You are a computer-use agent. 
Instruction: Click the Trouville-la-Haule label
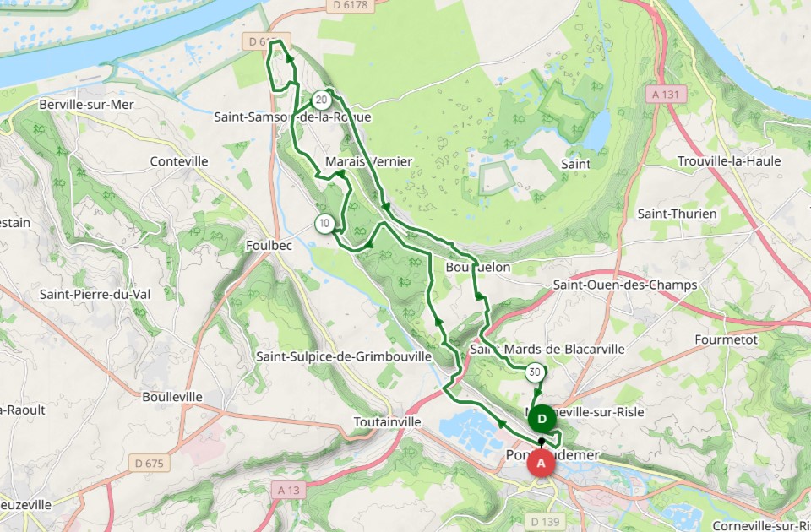pos(729,161)
